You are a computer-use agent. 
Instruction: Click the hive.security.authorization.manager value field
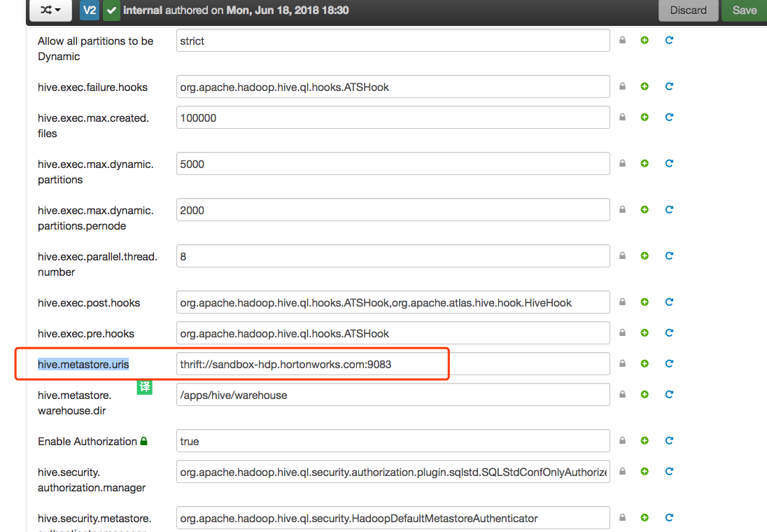(393, 472)
